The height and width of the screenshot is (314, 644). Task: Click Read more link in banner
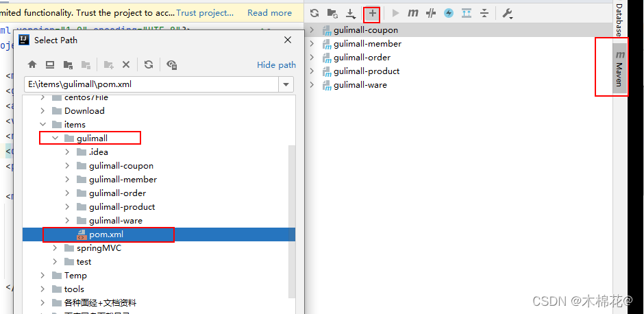[269, 13]
